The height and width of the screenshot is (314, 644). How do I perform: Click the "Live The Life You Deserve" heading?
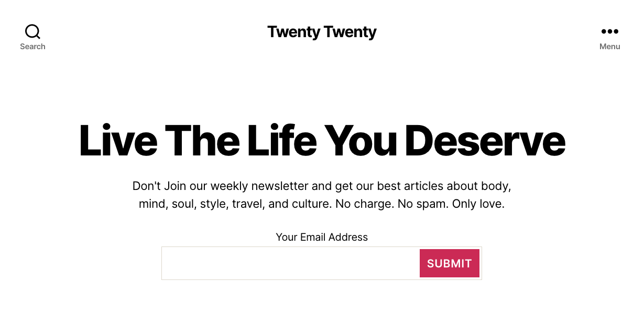pos(322,140)
